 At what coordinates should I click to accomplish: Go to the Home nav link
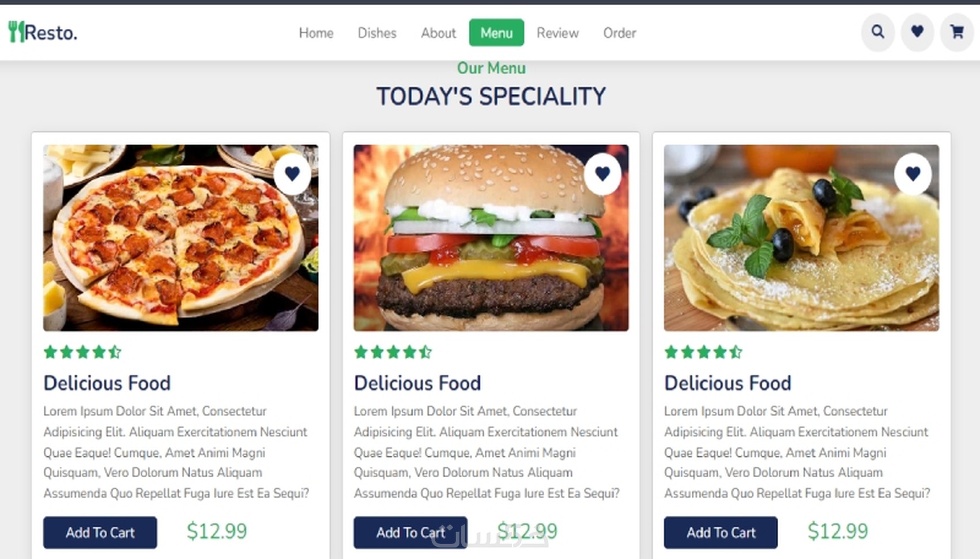click(x=316, y=33)
